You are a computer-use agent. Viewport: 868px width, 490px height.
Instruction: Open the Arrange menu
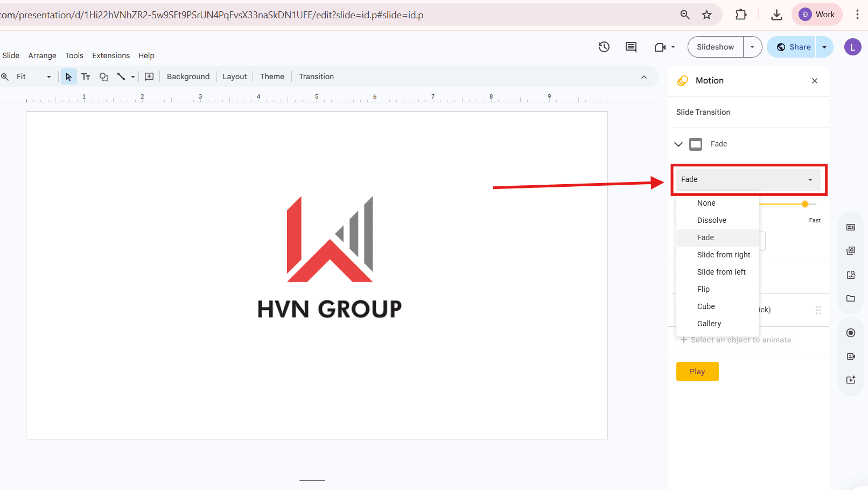(42, 55)
